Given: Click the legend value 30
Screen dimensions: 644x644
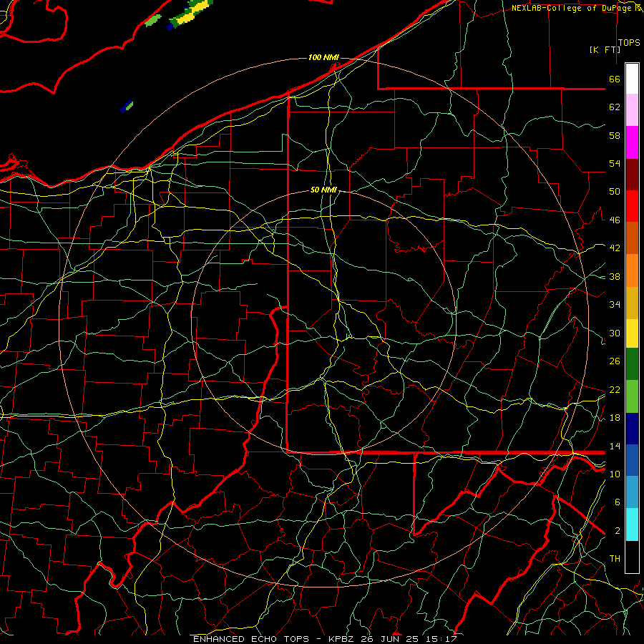Looking at the screenshot, I should coord(615,333).
